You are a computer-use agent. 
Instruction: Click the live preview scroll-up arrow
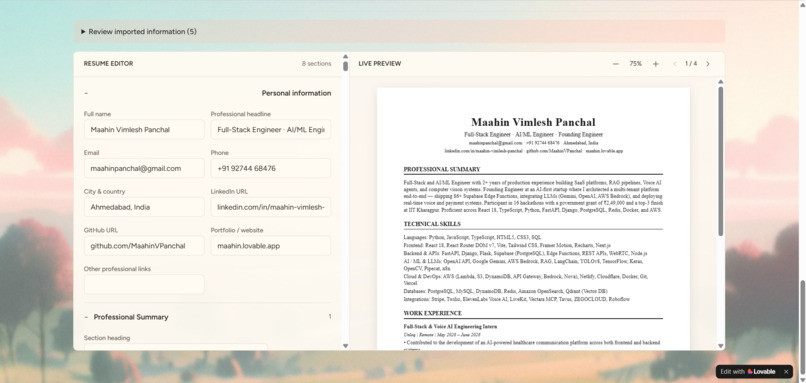721,82
